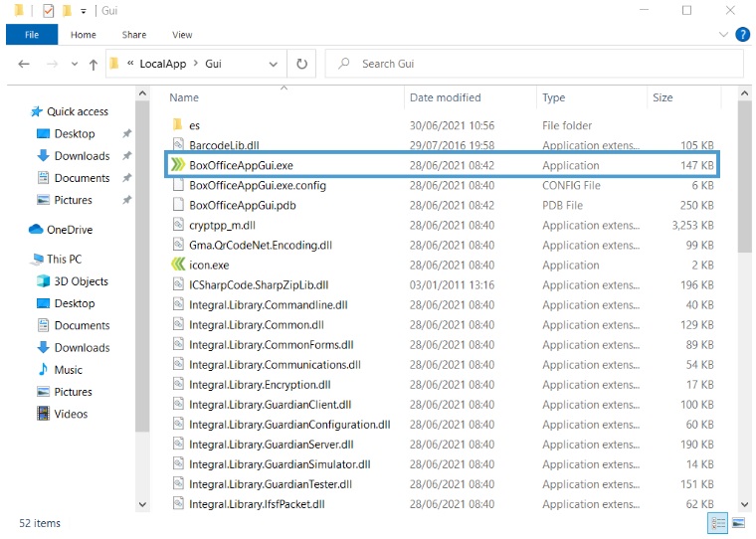This screenshot has height=539, width=756.
Task: Select Integral.Library.Encryption.dll file
Action: coord(260,384)
